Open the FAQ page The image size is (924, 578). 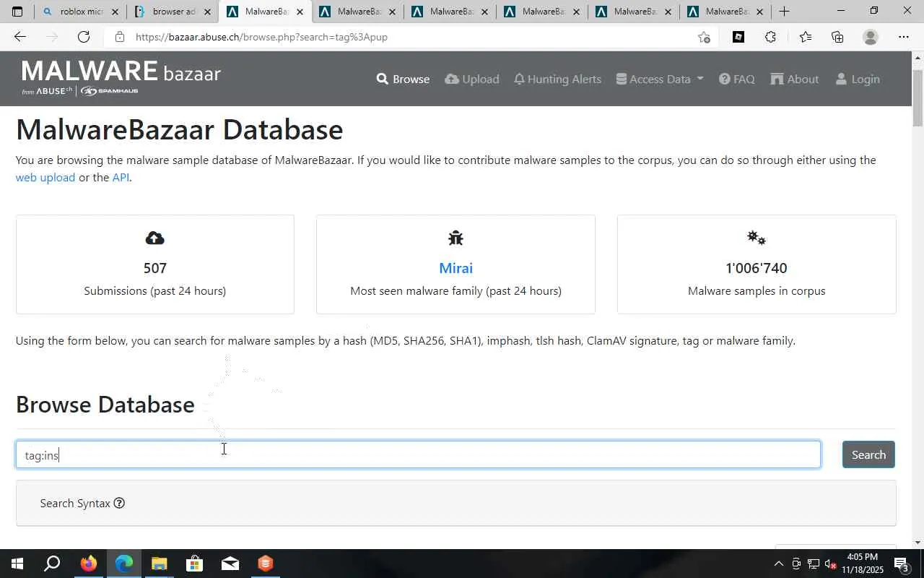(737, 79)
